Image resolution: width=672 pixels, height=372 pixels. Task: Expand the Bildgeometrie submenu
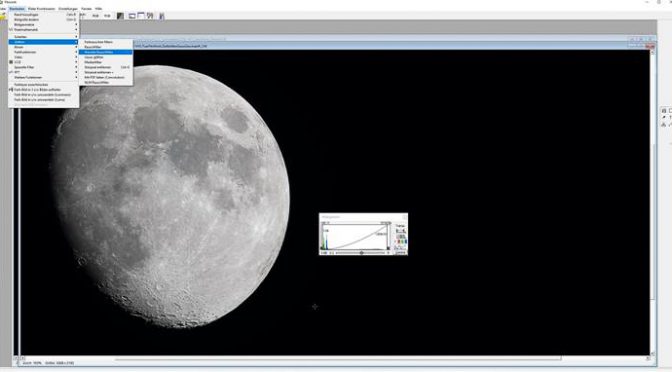[43, 24]
